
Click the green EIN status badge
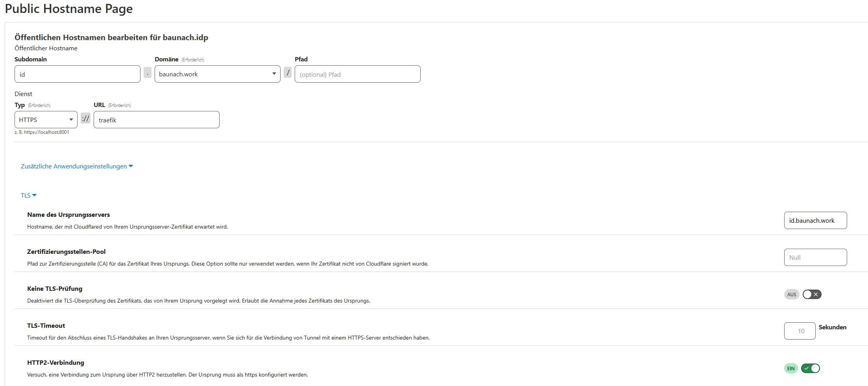(x=790, y=369)
